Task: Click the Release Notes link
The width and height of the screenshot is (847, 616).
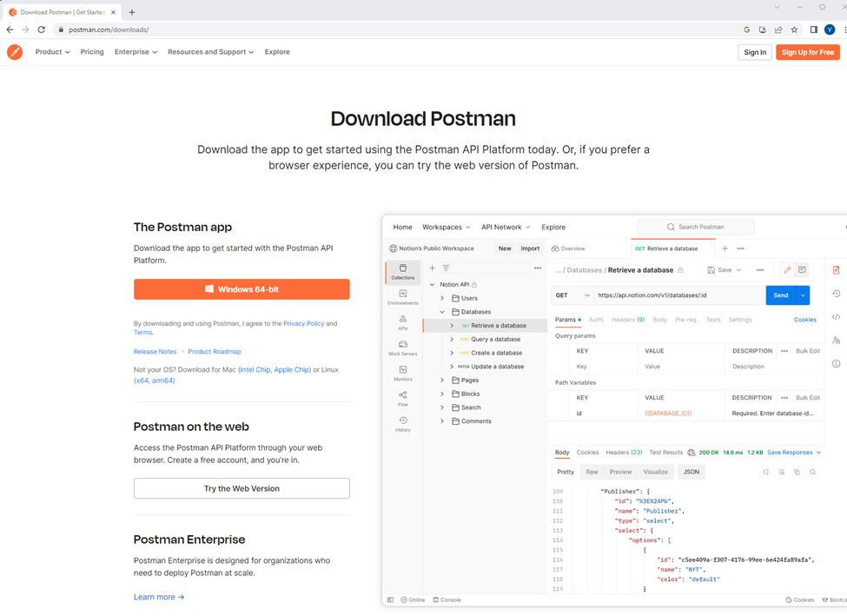Action: 155,352
